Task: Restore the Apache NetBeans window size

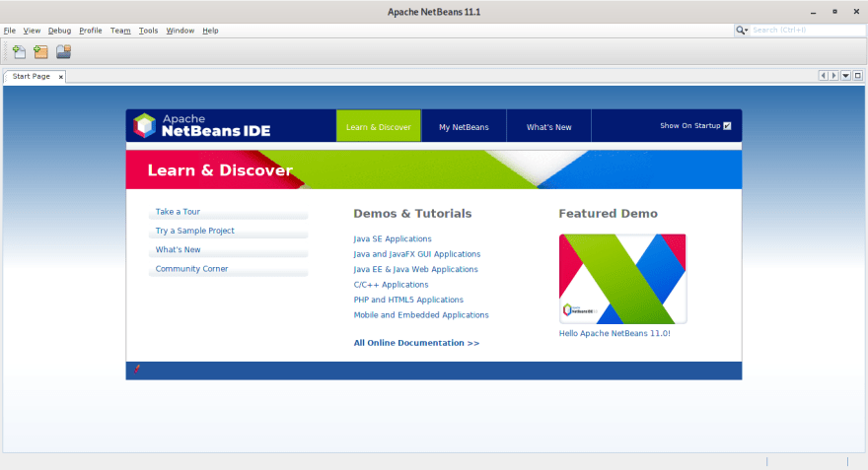Action: (834, 12)
